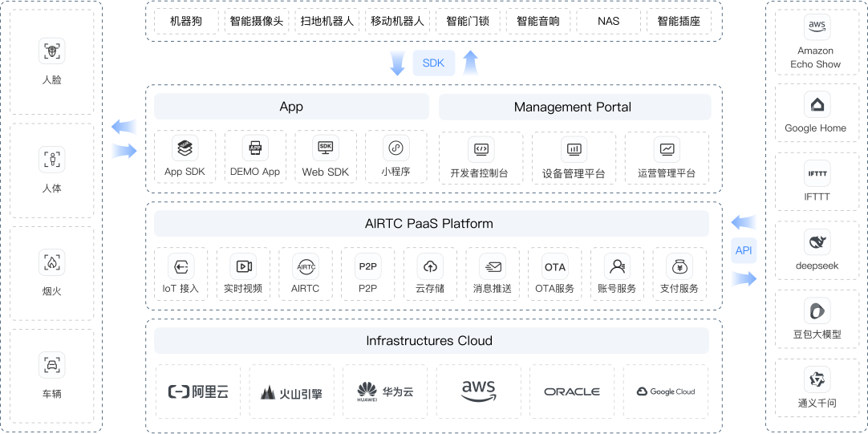Click the DEMO App icon
This screenshot has width=868, height=434.
click(255, 148)
